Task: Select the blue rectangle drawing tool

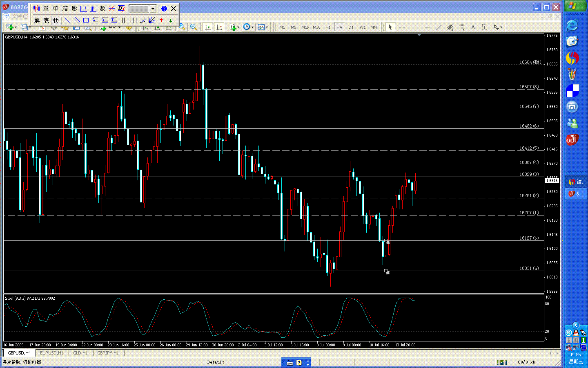Action: pos(86,20)
